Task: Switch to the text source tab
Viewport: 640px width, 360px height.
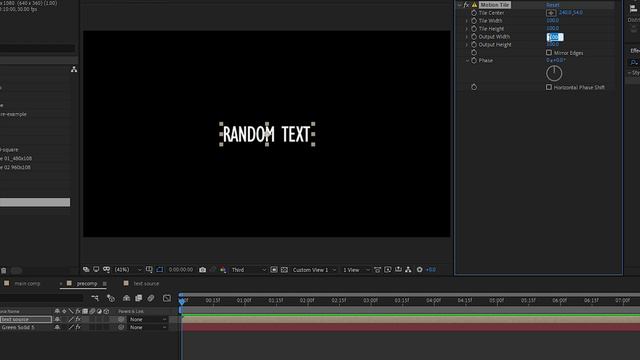Action: coord(146,283)
